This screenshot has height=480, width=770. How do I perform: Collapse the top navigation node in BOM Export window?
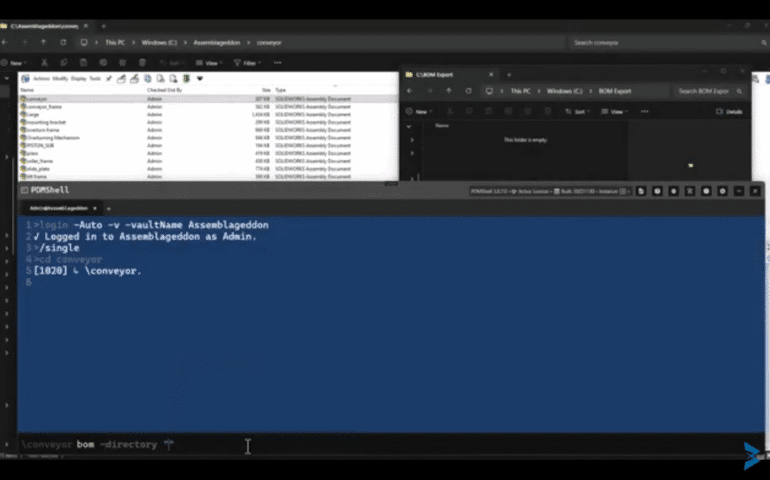[409, 126]
